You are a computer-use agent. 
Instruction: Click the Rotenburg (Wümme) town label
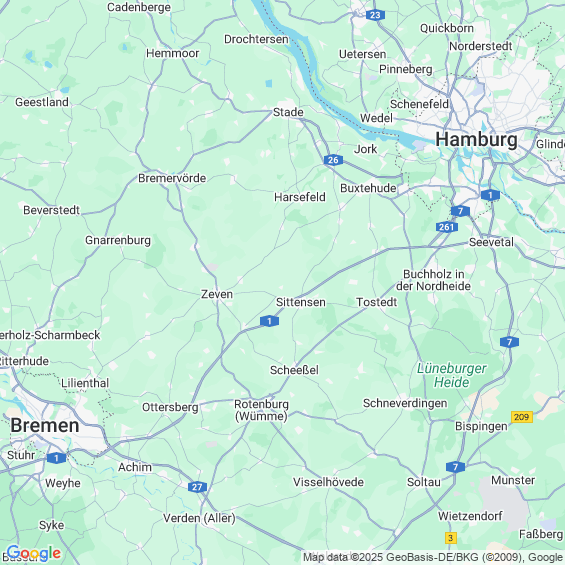pyautogui.click(x=261, y=410)
